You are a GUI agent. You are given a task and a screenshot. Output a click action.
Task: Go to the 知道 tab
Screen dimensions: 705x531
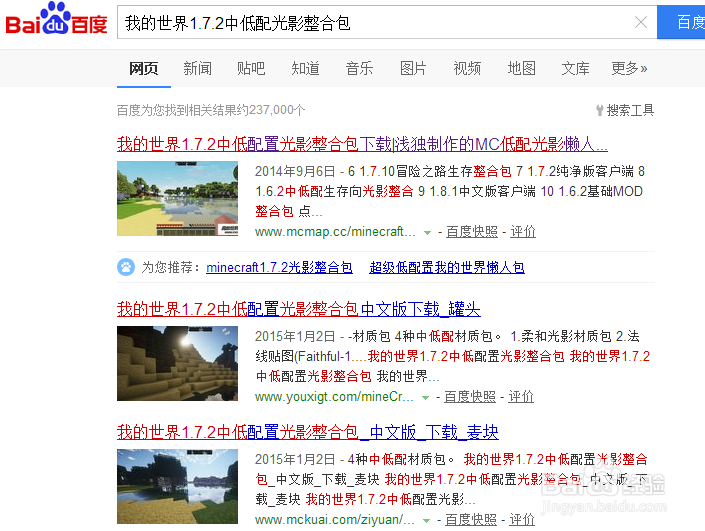305,68
